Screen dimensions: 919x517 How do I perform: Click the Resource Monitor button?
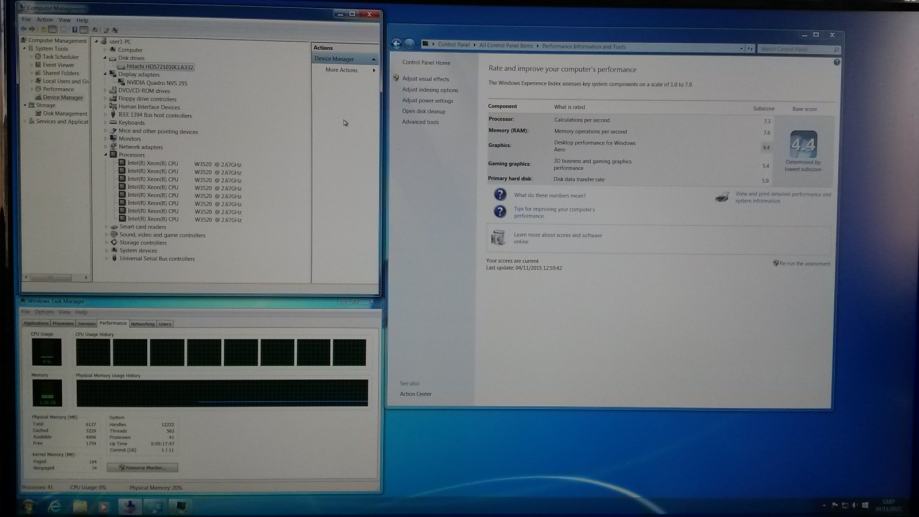(142, 468)
